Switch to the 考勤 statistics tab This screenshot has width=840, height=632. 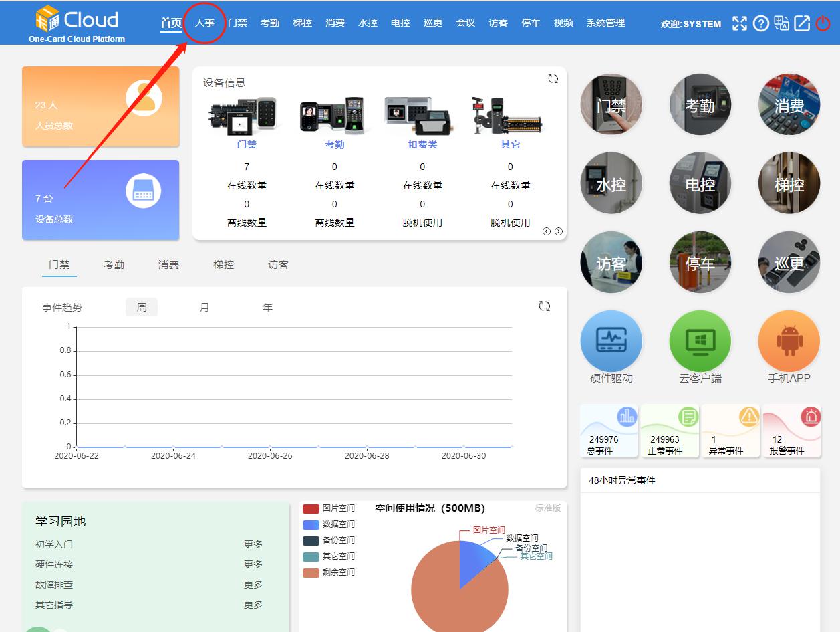pos(114,265)
